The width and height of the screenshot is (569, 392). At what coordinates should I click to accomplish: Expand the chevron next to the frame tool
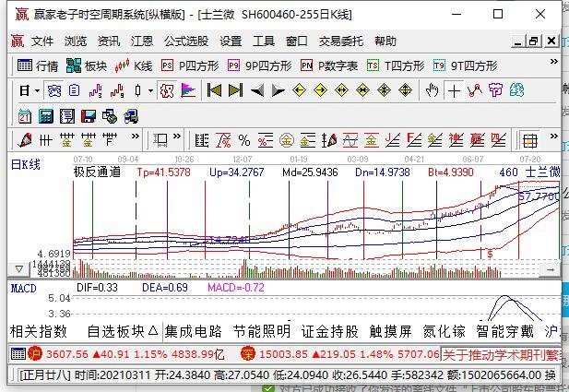tap(177, 137)
